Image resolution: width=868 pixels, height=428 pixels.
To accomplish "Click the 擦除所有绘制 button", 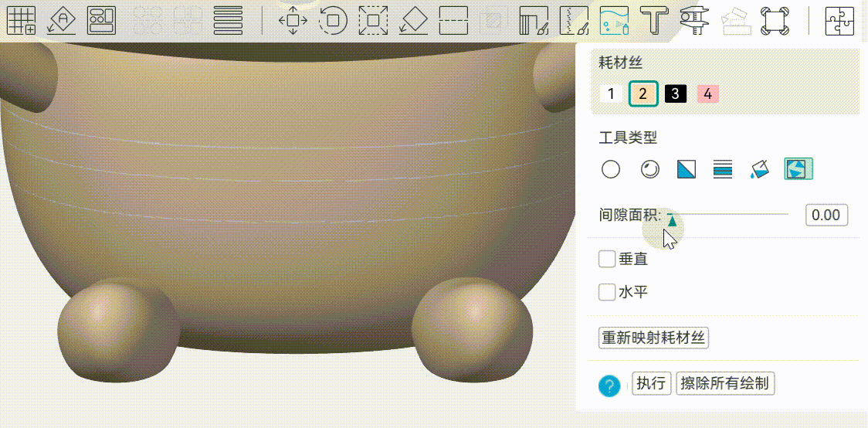I will point(725,383).
